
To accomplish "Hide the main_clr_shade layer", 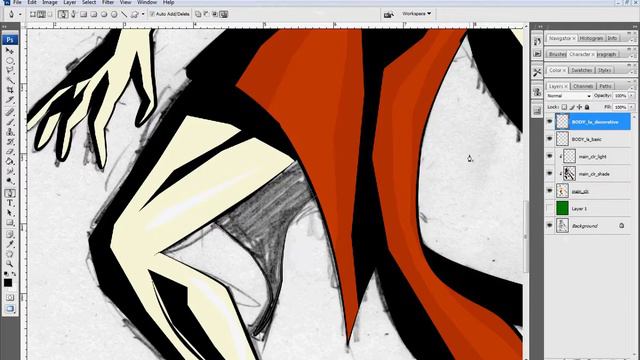I will (x=549, y=174).
